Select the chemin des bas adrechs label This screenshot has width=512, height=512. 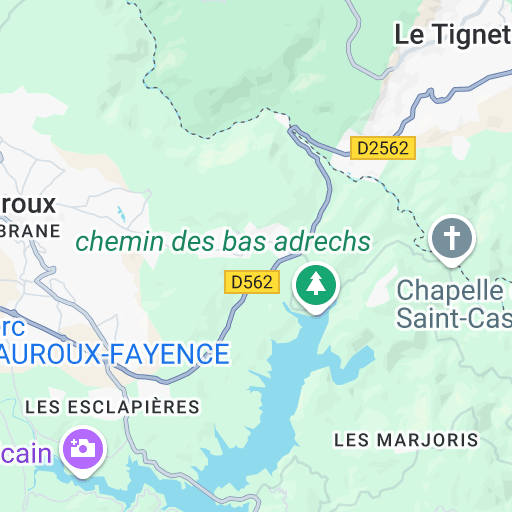(223, 241)
